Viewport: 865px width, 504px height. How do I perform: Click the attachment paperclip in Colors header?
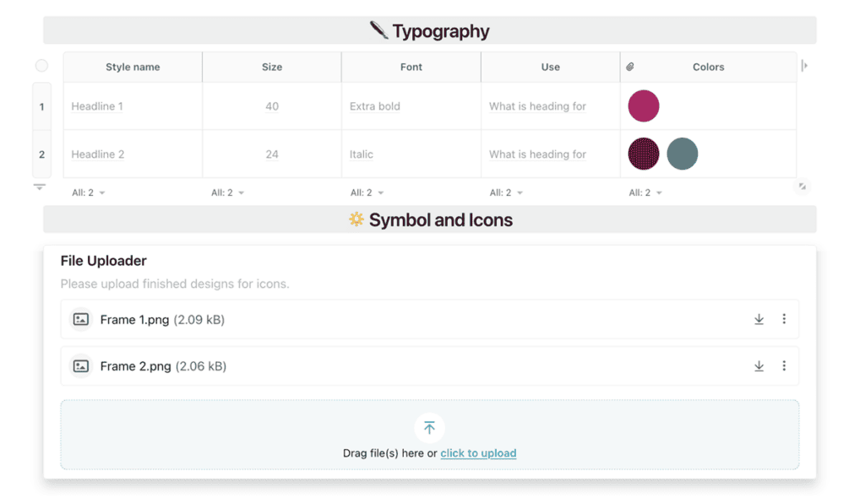coord(630,67)
